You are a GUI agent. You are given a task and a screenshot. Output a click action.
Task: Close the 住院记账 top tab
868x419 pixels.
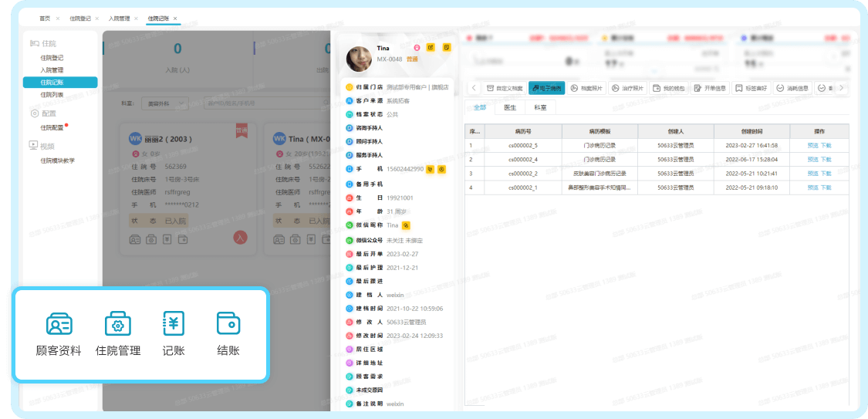[175, 19]
